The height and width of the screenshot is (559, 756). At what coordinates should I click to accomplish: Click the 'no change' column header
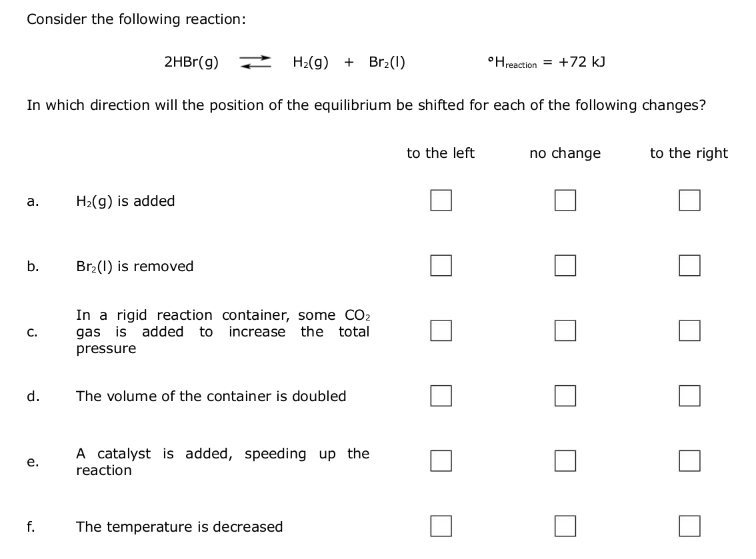pyautogui.click(x=565, y=153)
